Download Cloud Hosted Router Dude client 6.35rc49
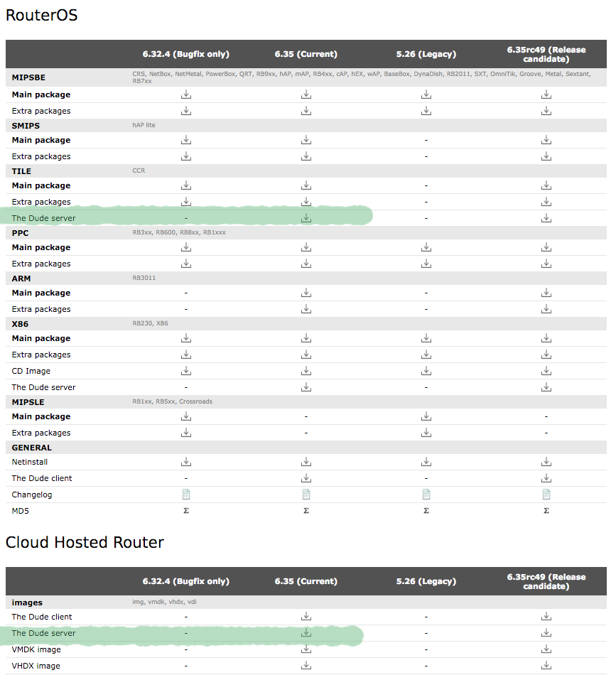Viewport: 616px width, 675px height. tap(546, 617)
